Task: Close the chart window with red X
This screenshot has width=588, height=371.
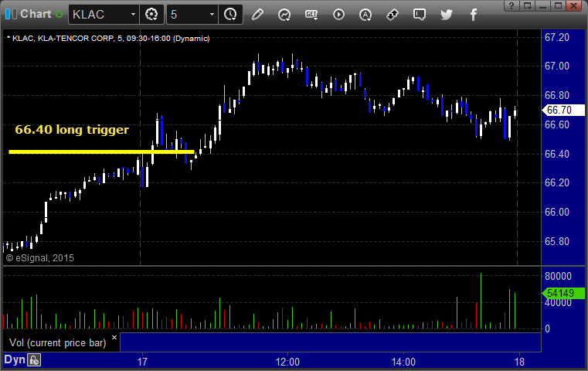Action: pos(574,5)
